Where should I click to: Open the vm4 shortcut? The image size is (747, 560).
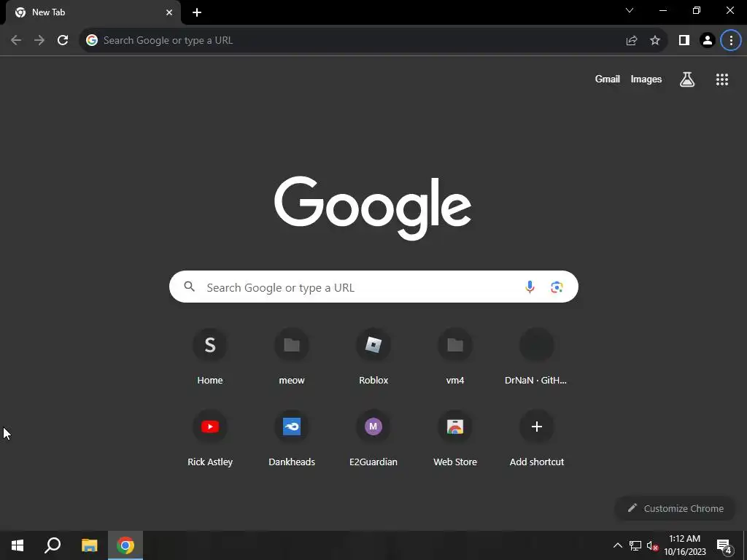tap(455, 357)
